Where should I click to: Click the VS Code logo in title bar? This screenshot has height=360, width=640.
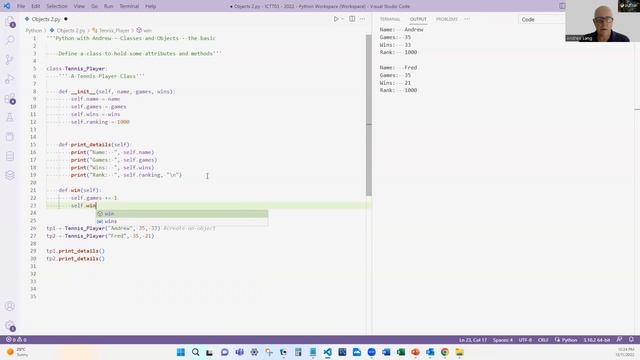pos(7,6)
